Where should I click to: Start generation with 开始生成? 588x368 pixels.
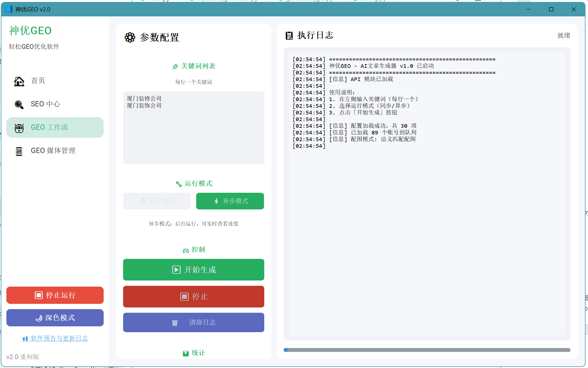tap(194, 270)
